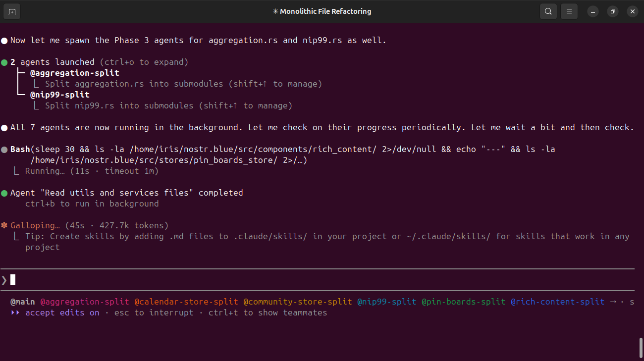
Task: Click the orange Galloping spinner icon
Action: coord(4,225)
